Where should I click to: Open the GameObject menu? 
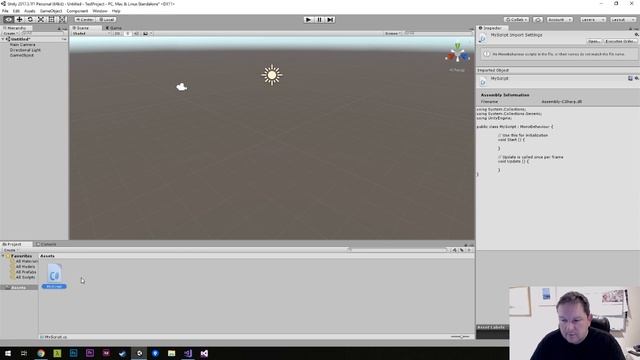point(51,11)
